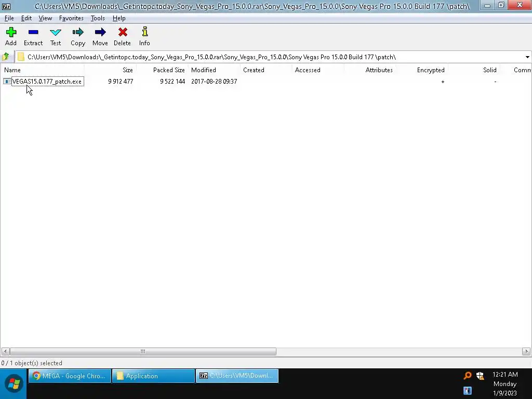The width and height of the screenshot is (532, 399).
Task: Sort by Packed Size column header
Action: (162, 70)
